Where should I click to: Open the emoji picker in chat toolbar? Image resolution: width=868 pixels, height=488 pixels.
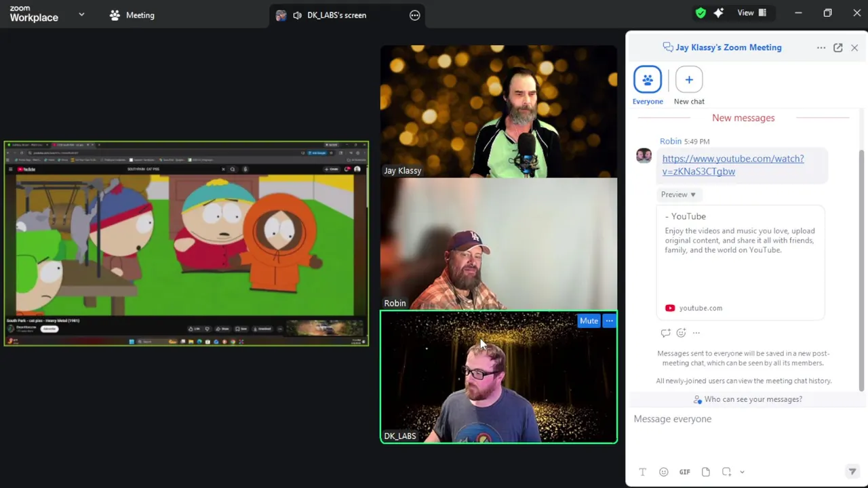pos(663,472)
